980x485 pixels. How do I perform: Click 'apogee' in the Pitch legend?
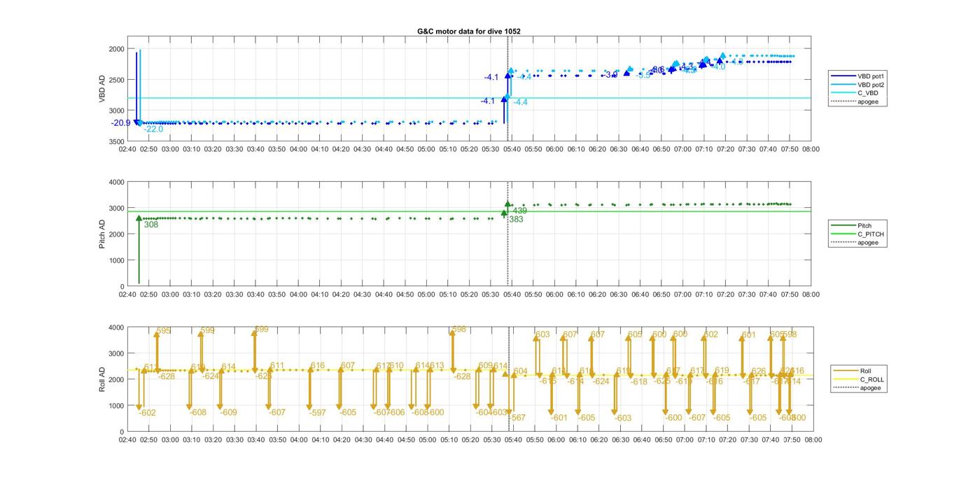869,242
